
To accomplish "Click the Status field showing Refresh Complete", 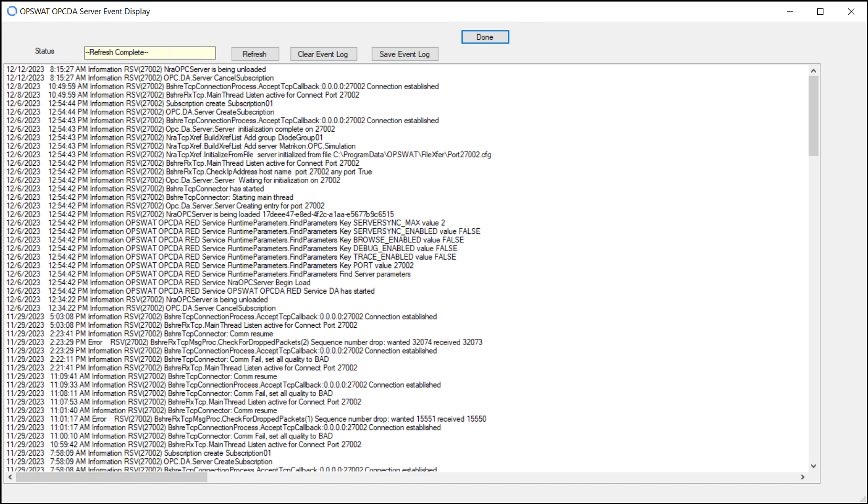I will point(150,52).
